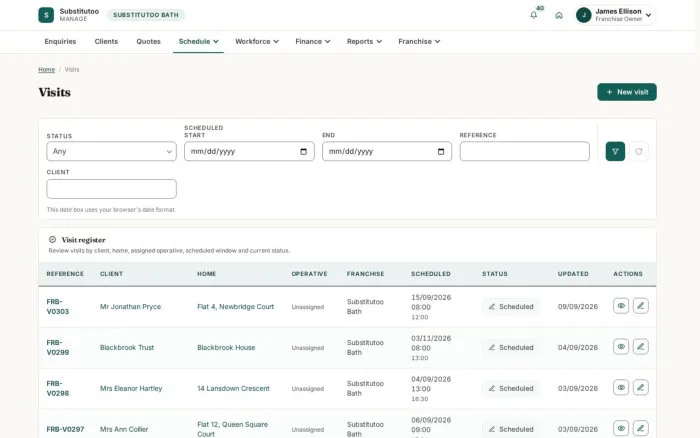Viewport: 700px width, 438px height.
Task: Apply filters with the funnel button
Action: click(x=615, y=151)
